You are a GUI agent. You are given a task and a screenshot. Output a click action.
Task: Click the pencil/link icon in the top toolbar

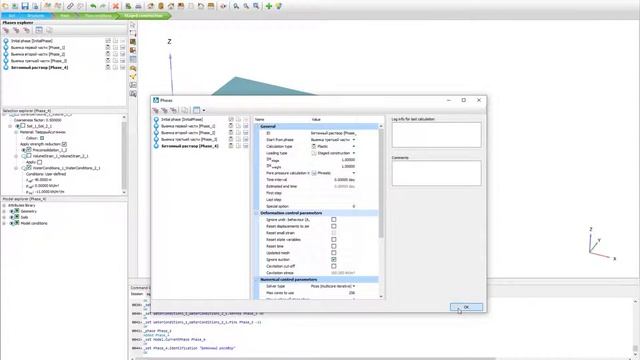(70, 6)
